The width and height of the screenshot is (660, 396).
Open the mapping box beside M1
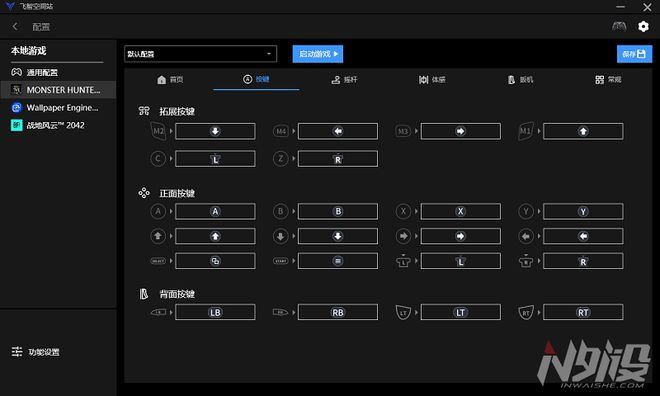tap(583, 131)
